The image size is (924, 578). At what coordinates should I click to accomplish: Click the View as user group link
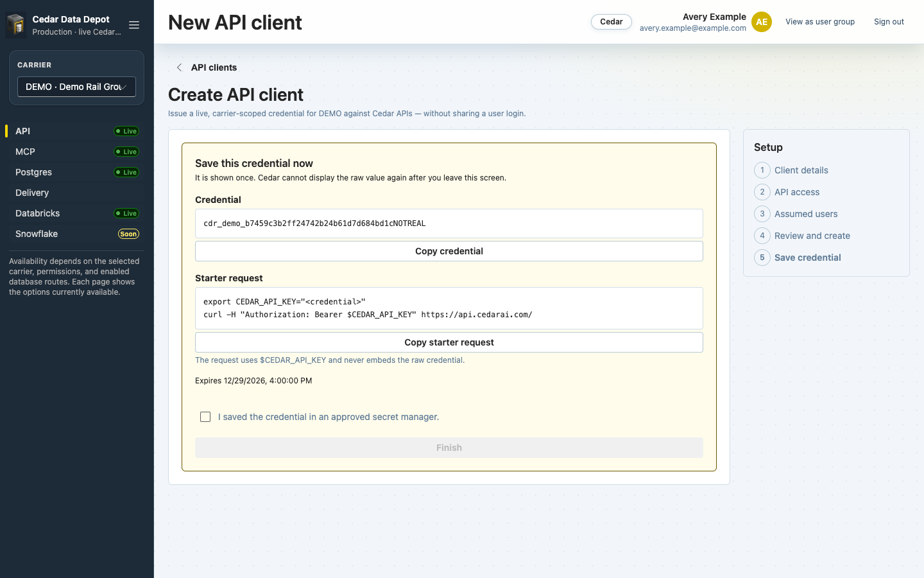point(820,22)
